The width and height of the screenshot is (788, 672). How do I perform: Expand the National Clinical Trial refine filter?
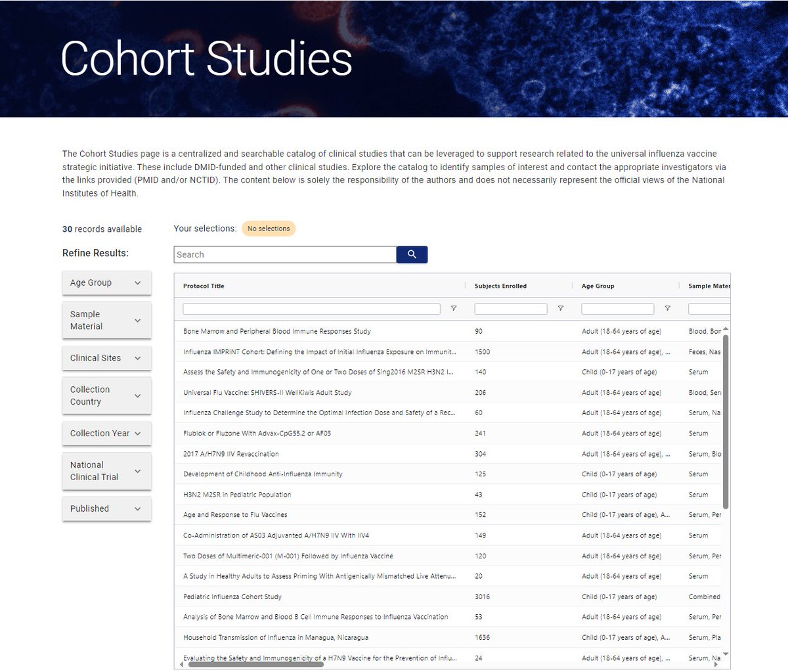[106, 470]
